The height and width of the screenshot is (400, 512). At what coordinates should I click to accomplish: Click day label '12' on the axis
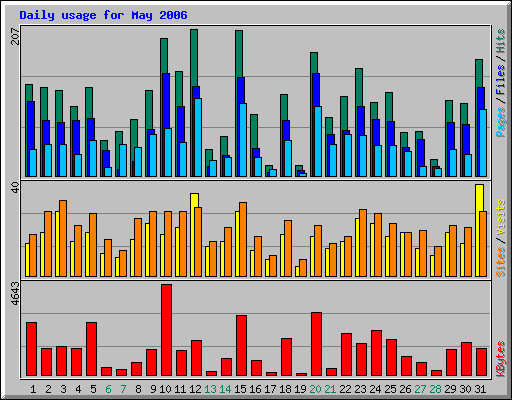click(x=195, y=389)
